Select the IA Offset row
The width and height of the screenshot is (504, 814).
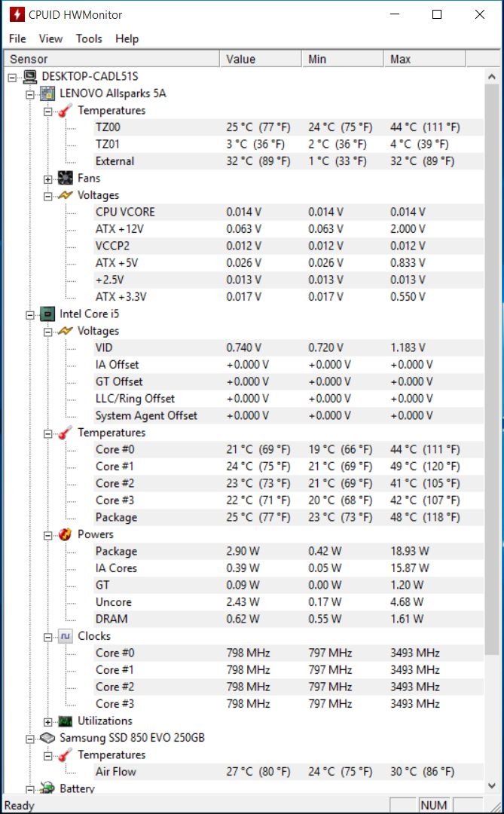pyautogui.click(x=288, y=365)
